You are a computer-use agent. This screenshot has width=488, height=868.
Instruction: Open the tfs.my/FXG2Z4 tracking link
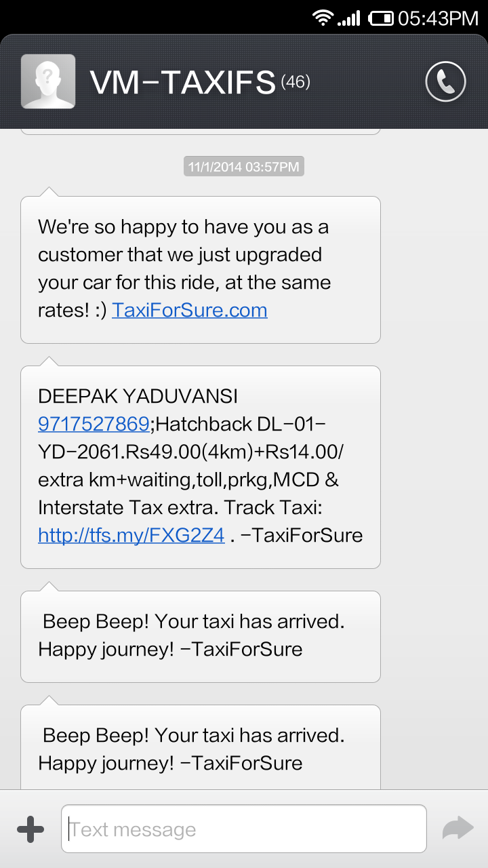(131, 535)
